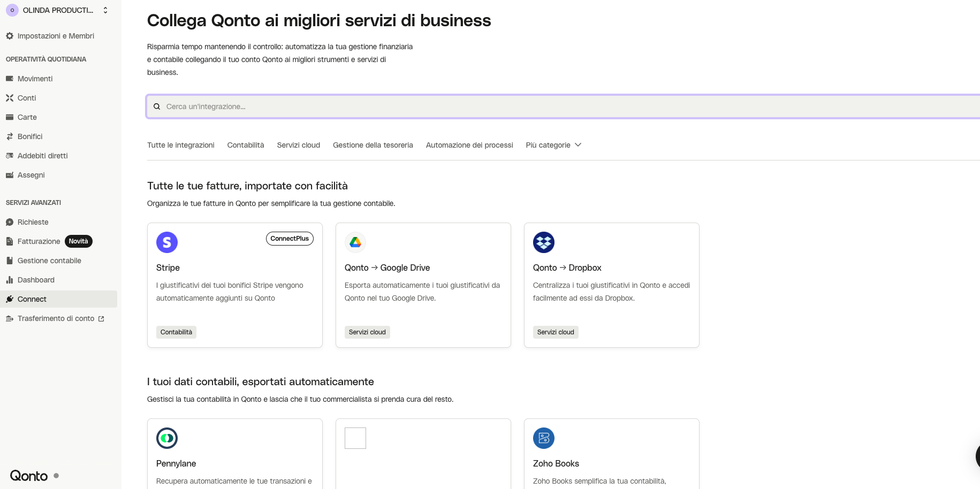Click Servizi cloud tag on Google Drive card
The image size is (980, 489).
[367, 332]
